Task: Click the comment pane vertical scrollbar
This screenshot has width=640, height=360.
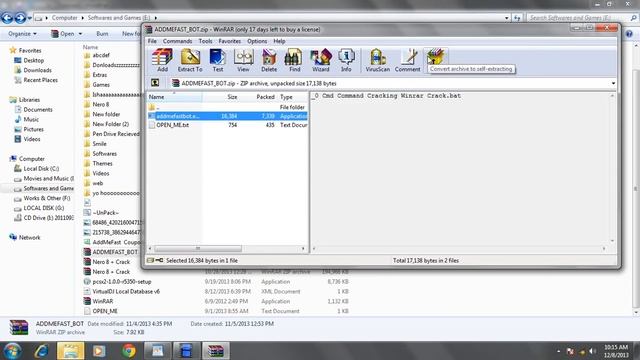Action: pos(612,169)
